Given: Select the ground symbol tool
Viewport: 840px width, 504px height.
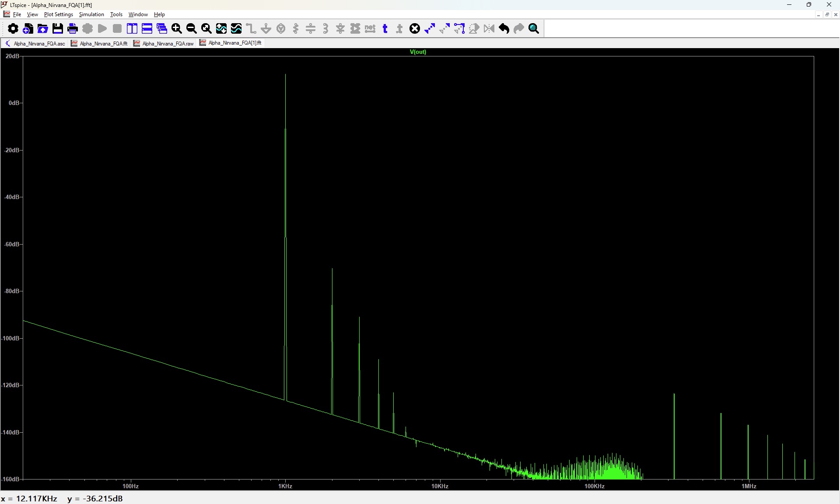Looking at the screenshot, I should (x=266, y=29).
